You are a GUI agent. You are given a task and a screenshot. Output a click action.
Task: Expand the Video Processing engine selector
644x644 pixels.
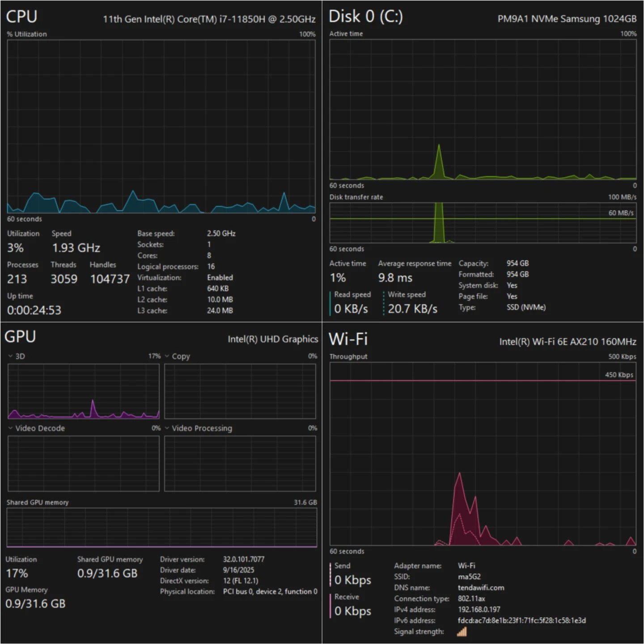(198, 428)
